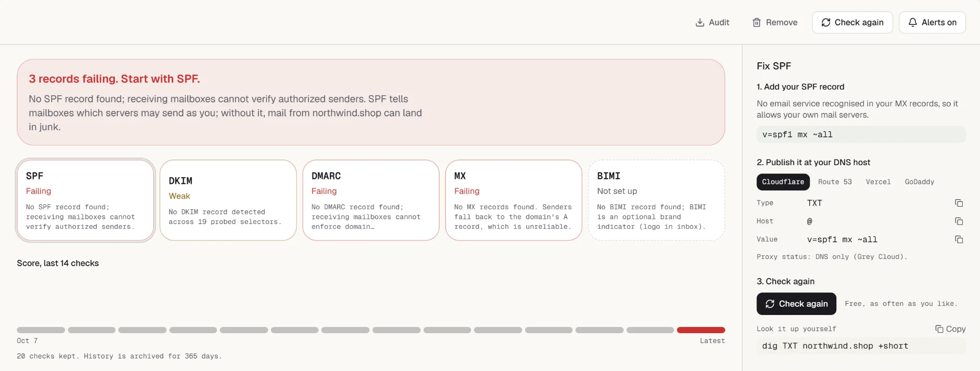This screenshot has height=371, width=980.
Task: Click the '20 checks kept' history note
Action: [120, 356]
